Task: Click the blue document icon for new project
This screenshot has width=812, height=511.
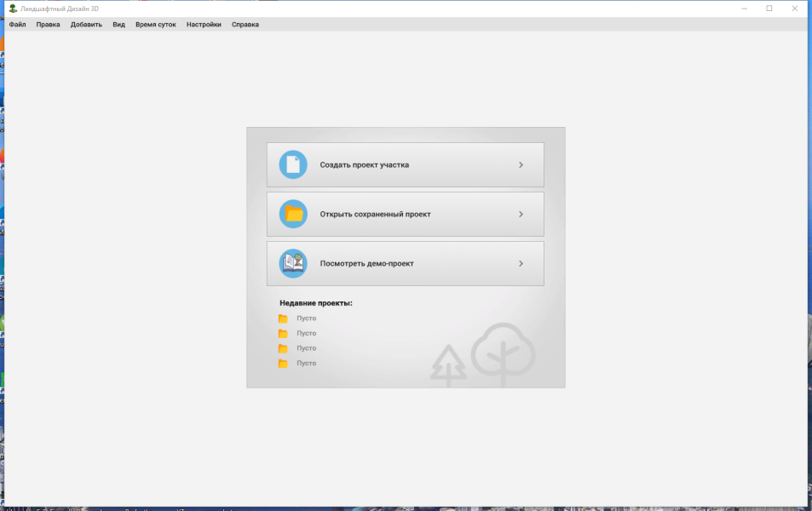Action: coord(293,164)
